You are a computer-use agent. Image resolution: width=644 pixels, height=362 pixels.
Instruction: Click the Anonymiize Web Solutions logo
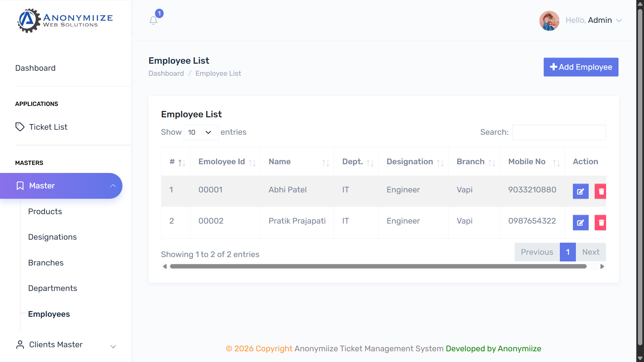(65, 20)
